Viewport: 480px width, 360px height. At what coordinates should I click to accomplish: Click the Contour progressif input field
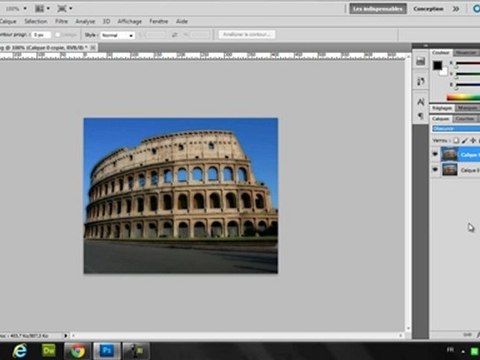pyautogui.click(x=41, y=35)
